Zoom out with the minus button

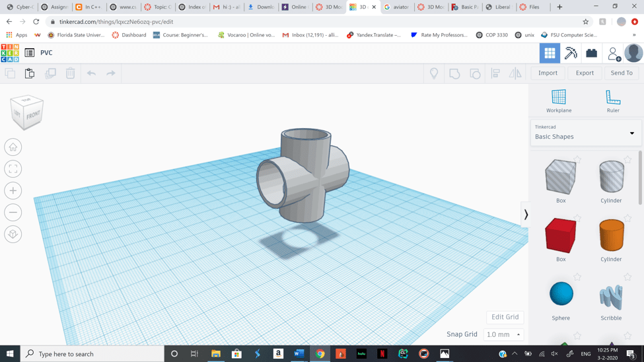pyautogui.click(x=13, y=213)
